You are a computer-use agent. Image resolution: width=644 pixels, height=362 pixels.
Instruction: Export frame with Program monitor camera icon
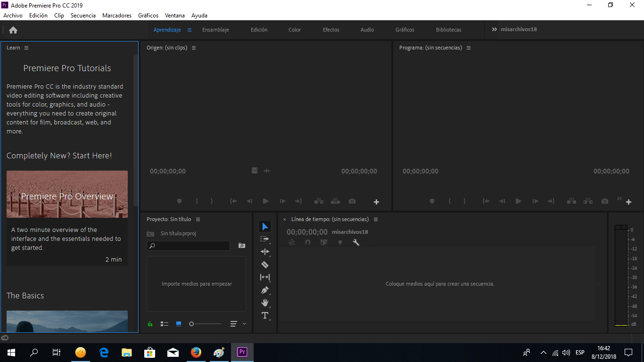pyautogui.click(x=605, y=201)
